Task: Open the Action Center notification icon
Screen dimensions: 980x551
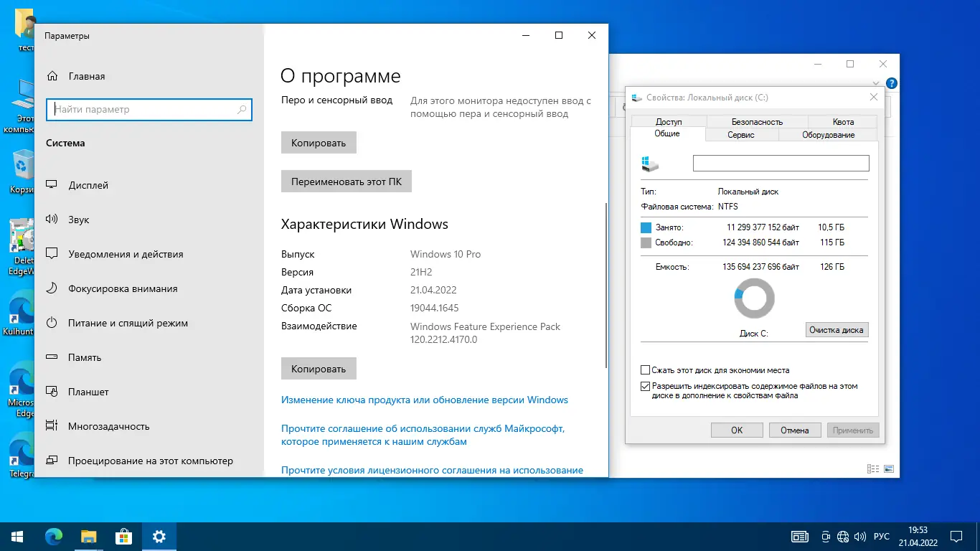Action: [x=957, y=537]
